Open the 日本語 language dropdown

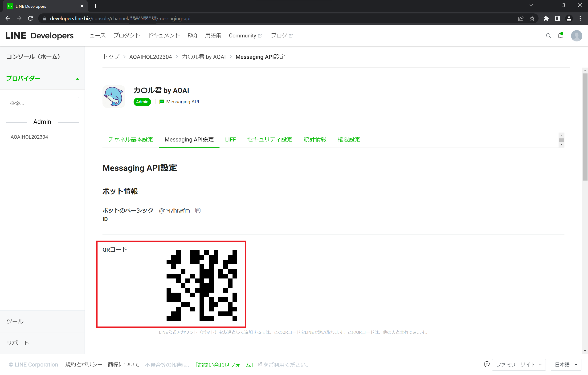[x=566, y=364]
